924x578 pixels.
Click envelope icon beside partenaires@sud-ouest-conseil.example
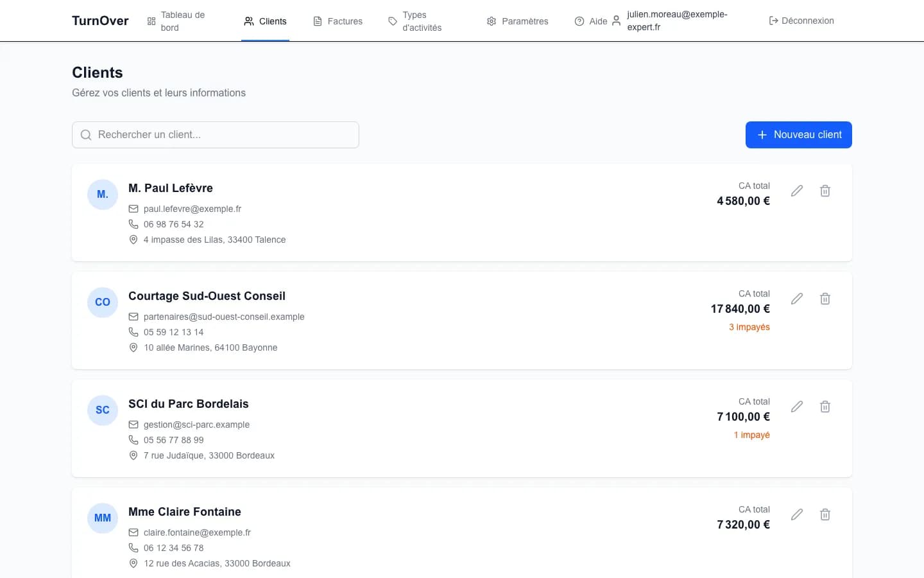coord(133,317)
